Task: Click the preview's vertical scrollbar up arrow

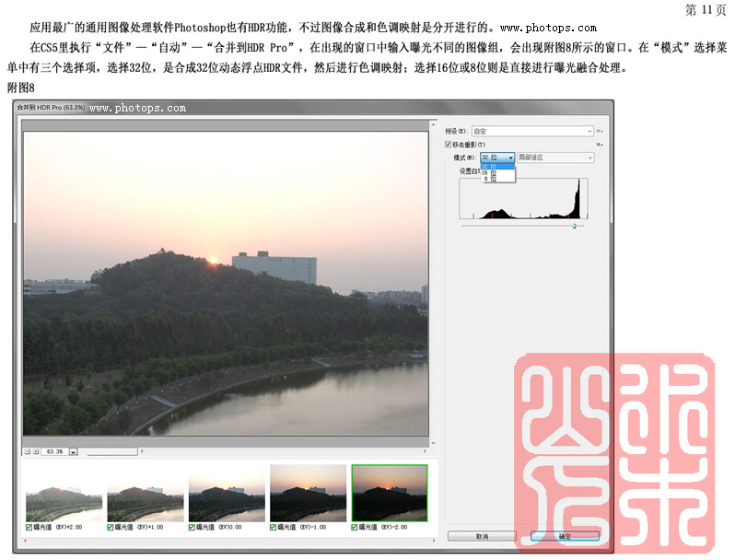Action: tap(433, 125)
